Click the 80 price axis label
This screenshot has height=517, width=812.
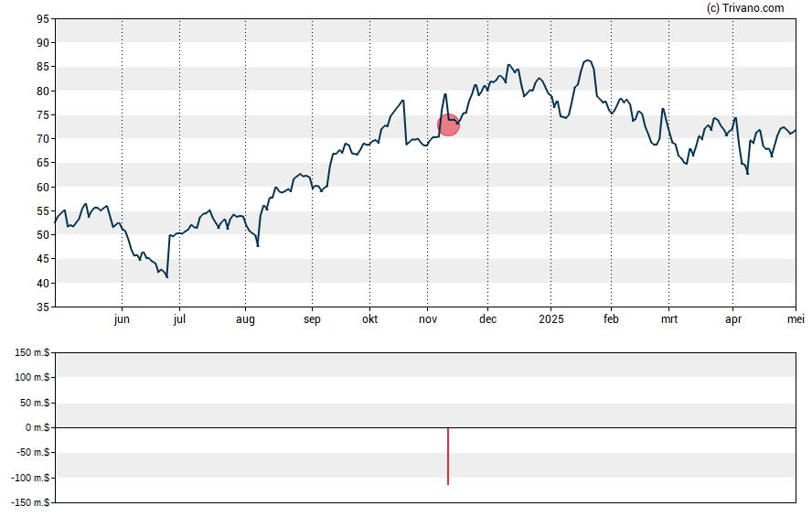pos(42,92)
